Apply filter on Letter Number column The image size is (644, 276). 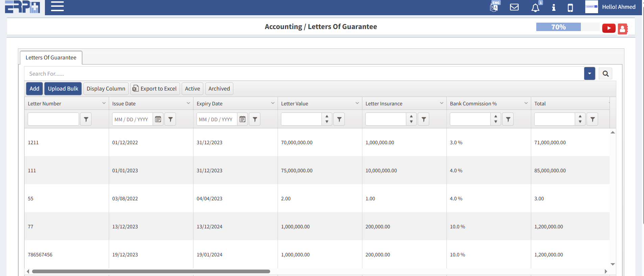tap(86, 119)
